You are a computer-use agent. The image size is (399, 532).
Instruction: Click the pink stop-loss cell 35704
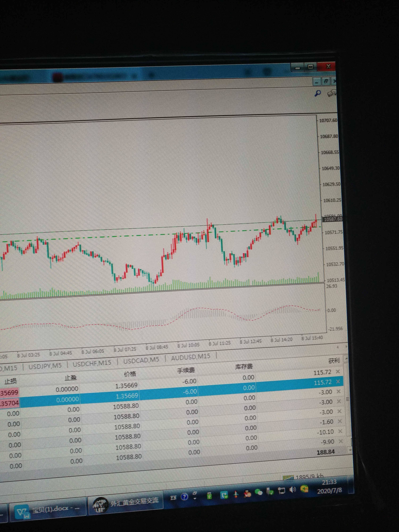coord(10,403)
